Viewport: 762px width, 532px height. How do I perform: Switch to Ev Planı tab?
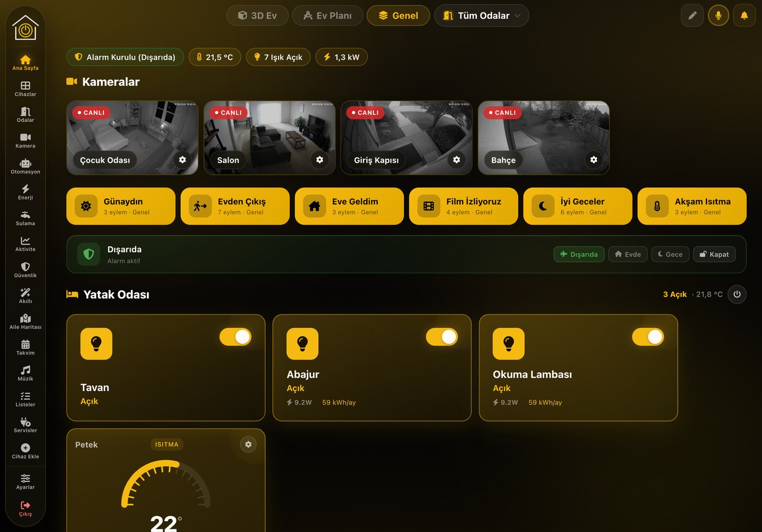328,15
